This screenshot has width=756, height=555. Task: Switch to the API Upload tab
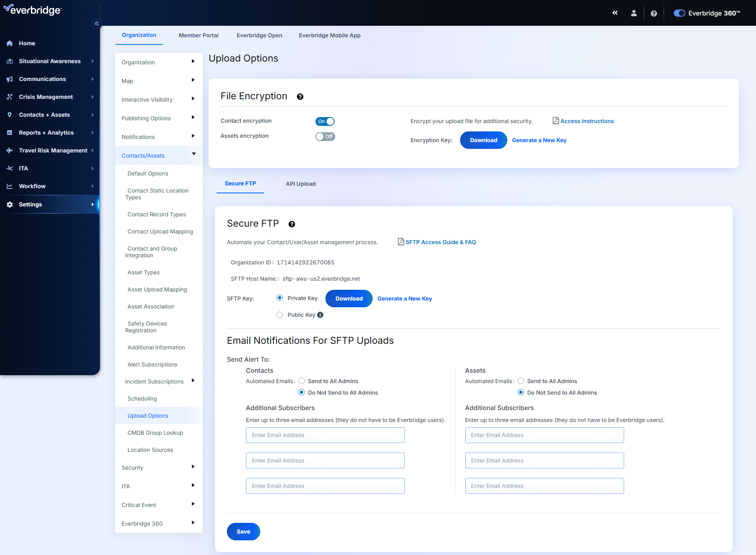300,184
